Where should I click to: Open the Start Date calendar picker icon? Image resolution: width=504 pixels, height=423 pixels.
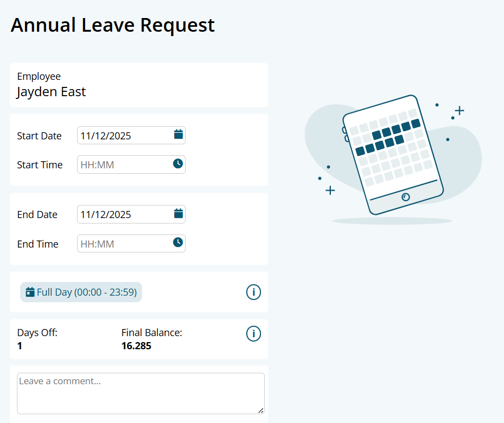(178, 134)
